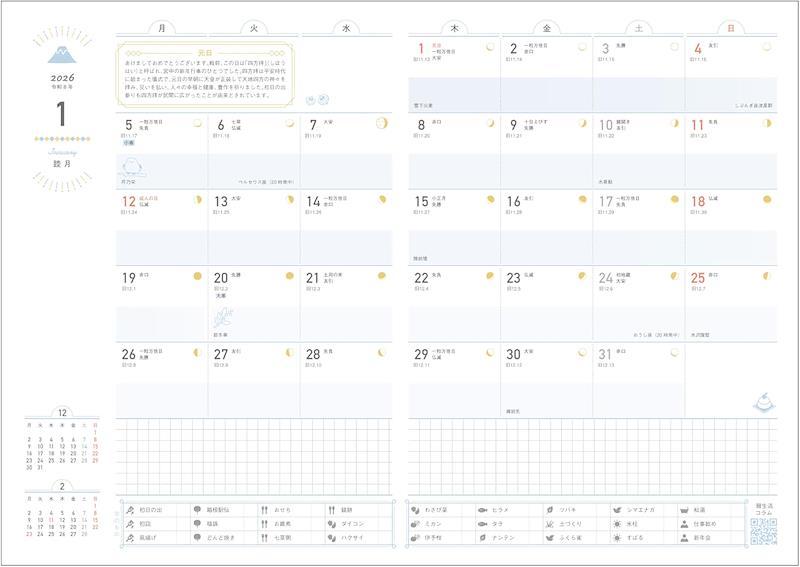Click the icon beside 初日の出 in the legend
The image size is (800, 567).
coord(130,510)
